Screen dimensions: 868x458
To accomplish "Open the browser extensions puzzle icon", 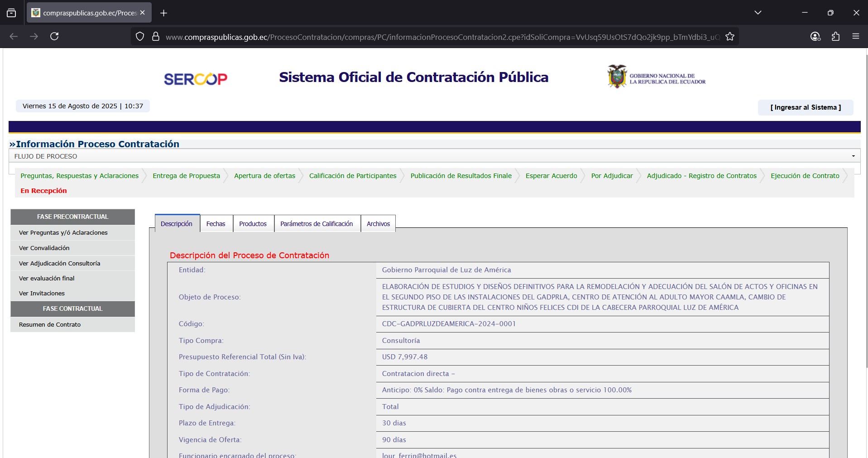I will coord(835,36).
